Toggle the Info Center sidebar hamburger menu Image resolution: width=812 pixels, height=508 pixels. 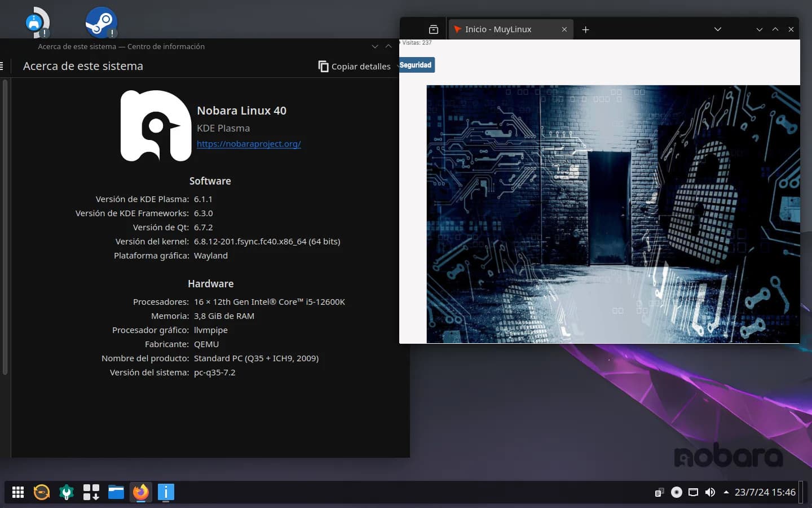point(2,66)
